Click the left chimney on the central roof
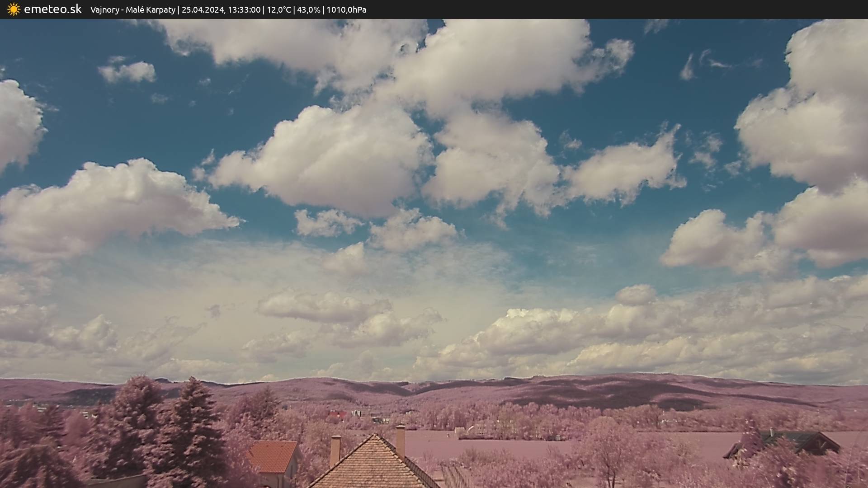 pos(335,450)
